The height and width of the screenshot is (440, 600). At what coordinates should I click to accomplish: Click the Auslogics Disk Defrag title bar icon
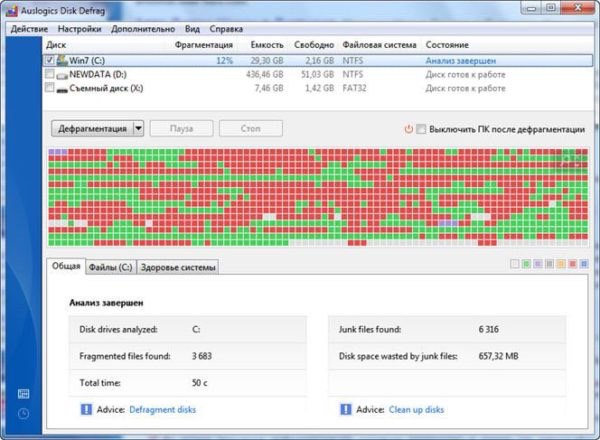point(12,11)
